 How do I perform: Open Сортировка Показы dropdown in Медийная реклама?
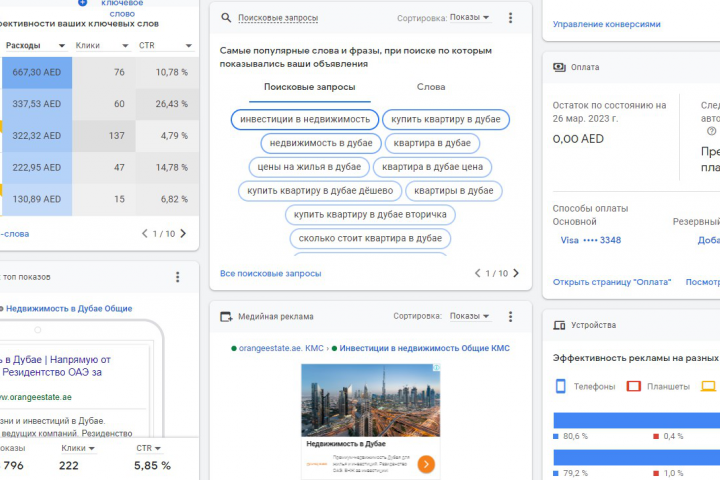click(469, 316)
